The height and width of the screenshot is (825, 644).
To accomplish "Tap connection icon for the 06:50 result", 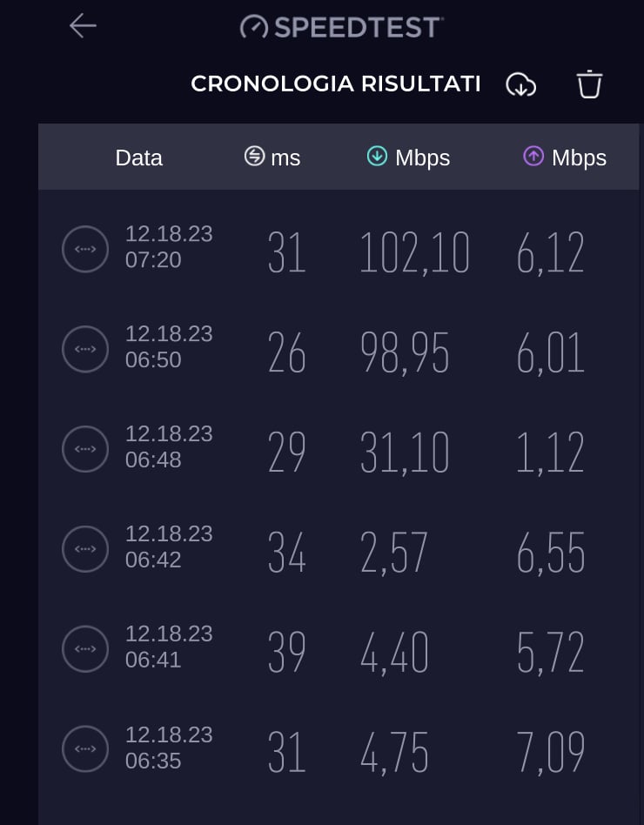I will pyautogui.click(x=85, y=349).
